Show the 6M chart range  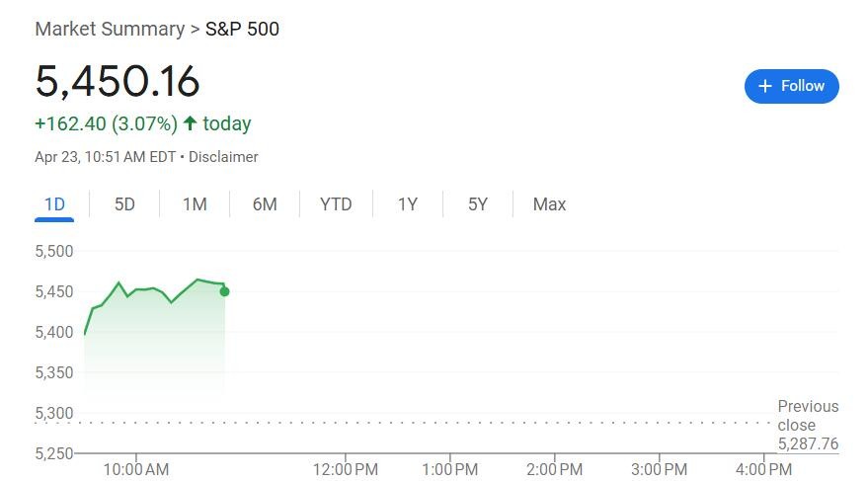(265, 204)
